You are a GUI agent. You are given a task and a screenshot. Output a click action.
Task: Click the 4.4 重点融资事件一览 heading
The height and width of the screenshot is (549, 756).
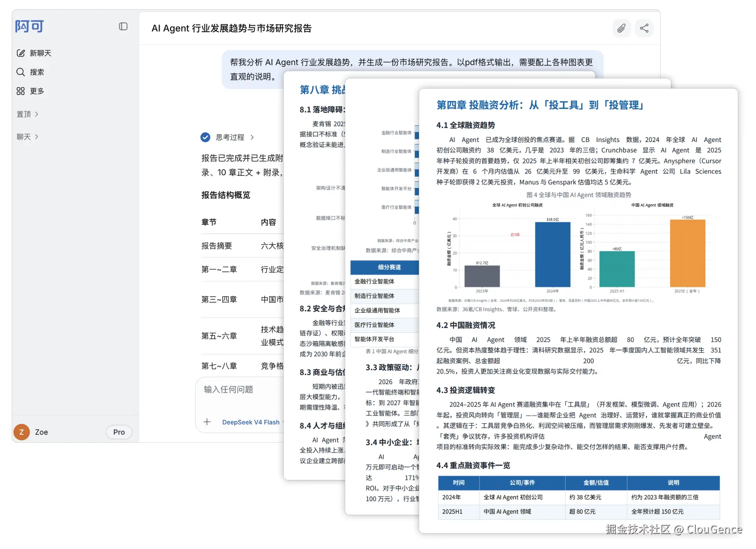(473, 465)
